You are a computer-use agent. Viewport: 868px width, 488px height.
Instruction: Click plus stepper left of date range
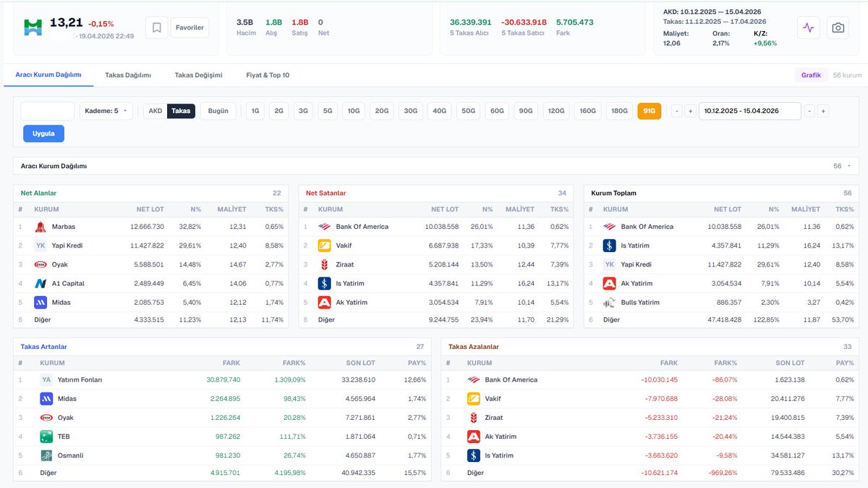[x=690, y=111]
